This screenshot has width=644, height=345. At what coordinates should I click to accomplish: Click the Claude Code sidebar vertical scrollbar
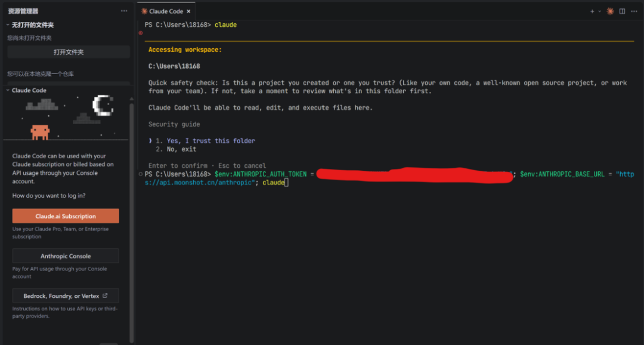131,222
